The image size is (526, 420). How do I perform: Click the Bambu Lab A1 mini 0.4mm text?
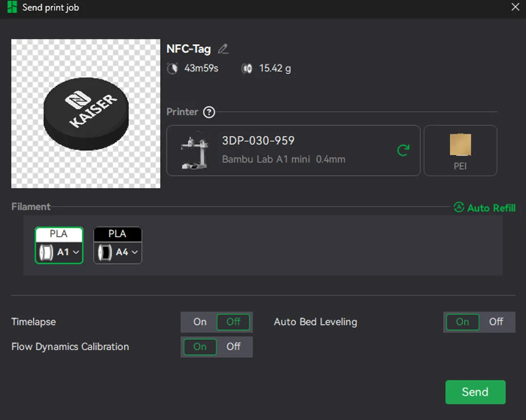point(283,159)
